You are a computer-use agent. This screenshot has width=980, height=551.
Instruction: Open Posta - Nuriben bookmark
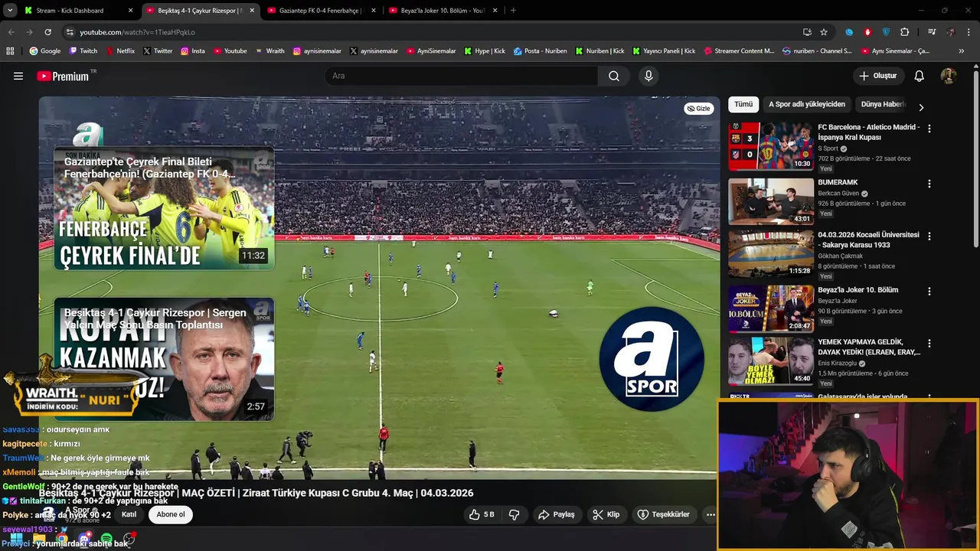[540, 51]
